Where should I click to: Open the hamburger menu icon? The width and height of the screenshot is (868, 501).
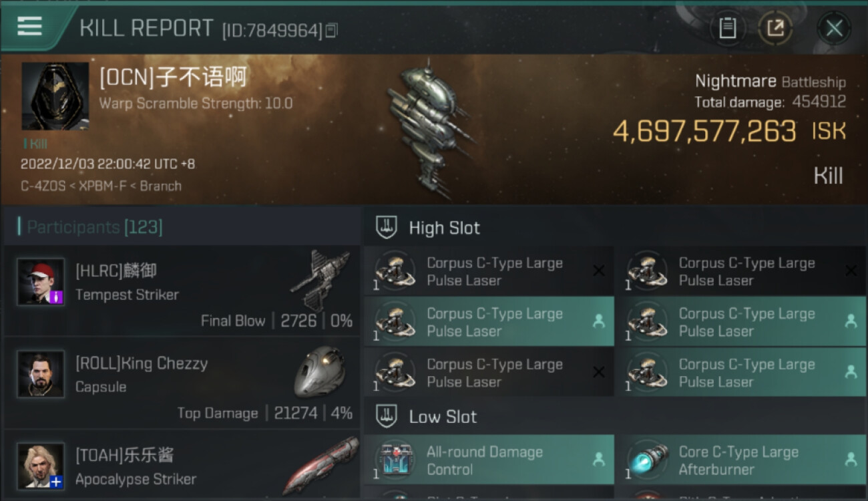29,27
